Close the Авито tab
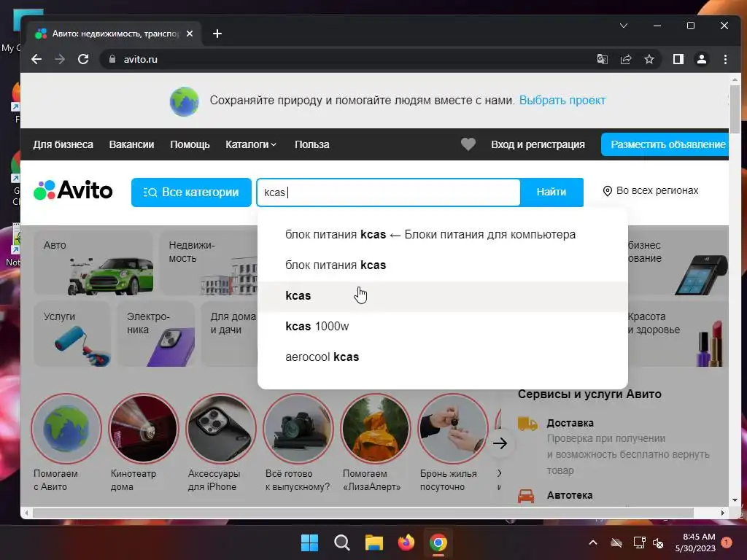 [x=190, y=34]
